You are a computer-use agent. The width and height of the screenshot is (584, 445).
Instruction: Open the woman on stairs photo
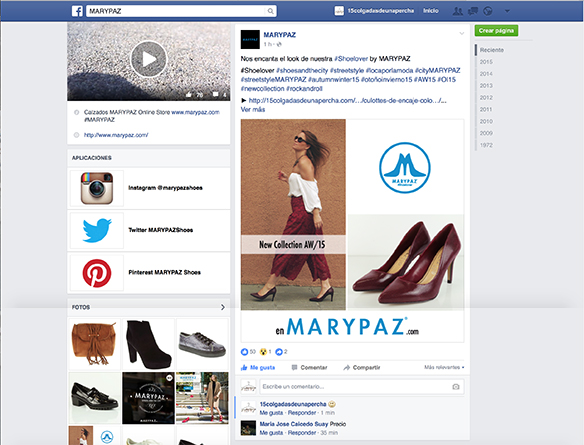(x=202, y=398)
